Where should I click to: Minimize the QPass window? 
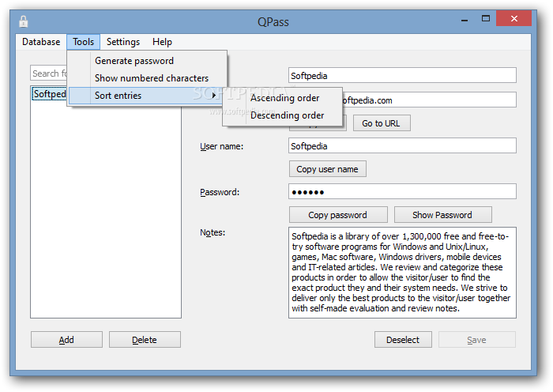pyautogui.click(x=465, y=21)
